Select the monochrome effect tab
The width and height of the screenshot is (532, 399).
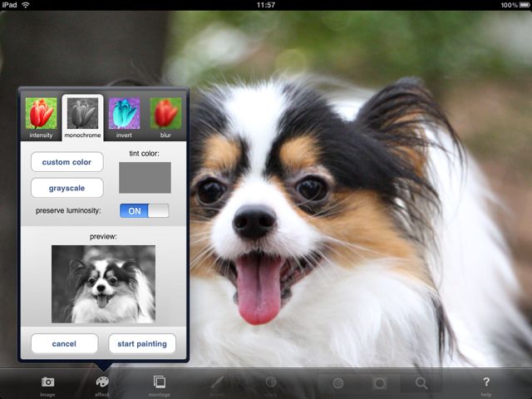83,118
